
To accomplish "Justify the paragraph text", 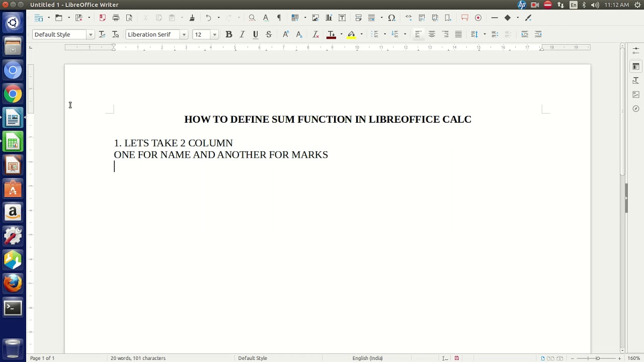I will click(458, 34).
